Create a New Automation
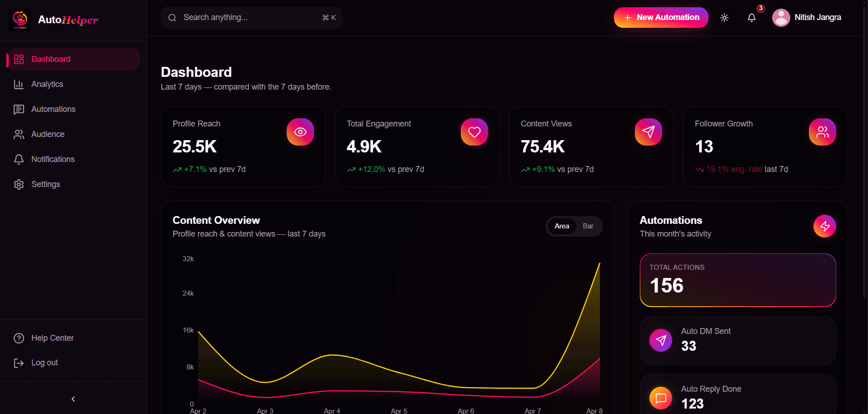 pos(661,17)
